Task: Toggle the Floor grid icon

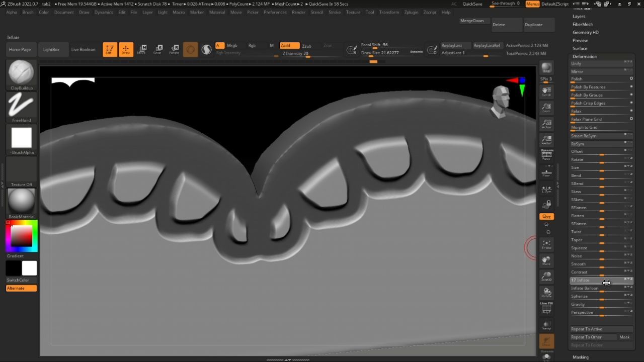Action: click(546, 172)
